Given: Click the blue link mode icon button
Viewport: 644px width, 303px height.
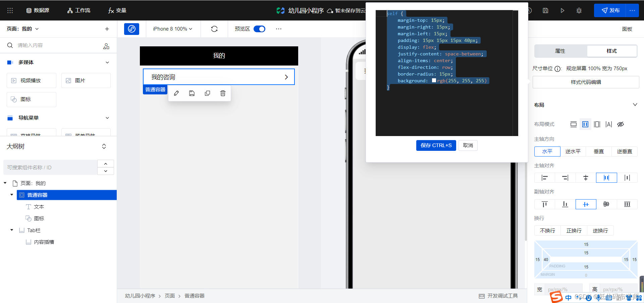Looking at the screenshot, I should pyautogui.click(x=132, y=29).
